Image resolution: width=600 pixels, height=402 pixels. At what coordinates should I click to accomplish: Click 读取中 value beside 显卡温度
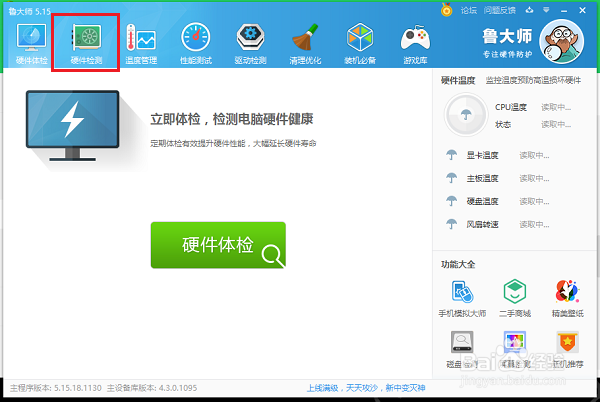coord(534,155)
